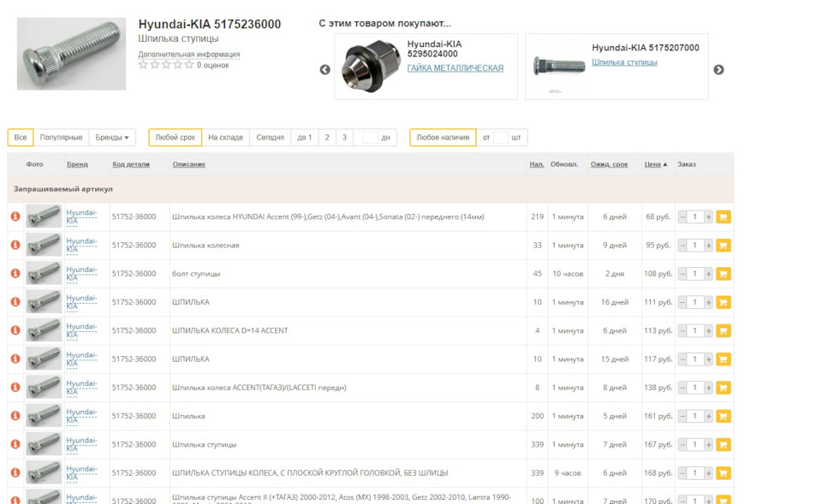Decrease quantity in the 113 руб. row

tap(682, 330)
